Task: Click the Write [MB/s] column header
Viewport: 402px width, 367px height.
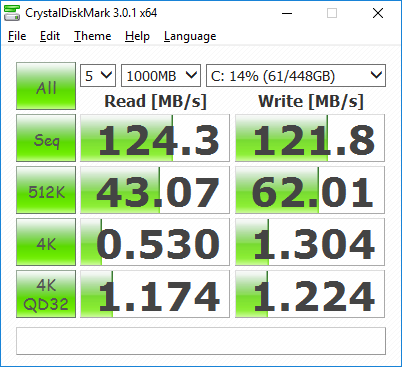Action: [x=311, y=101]
